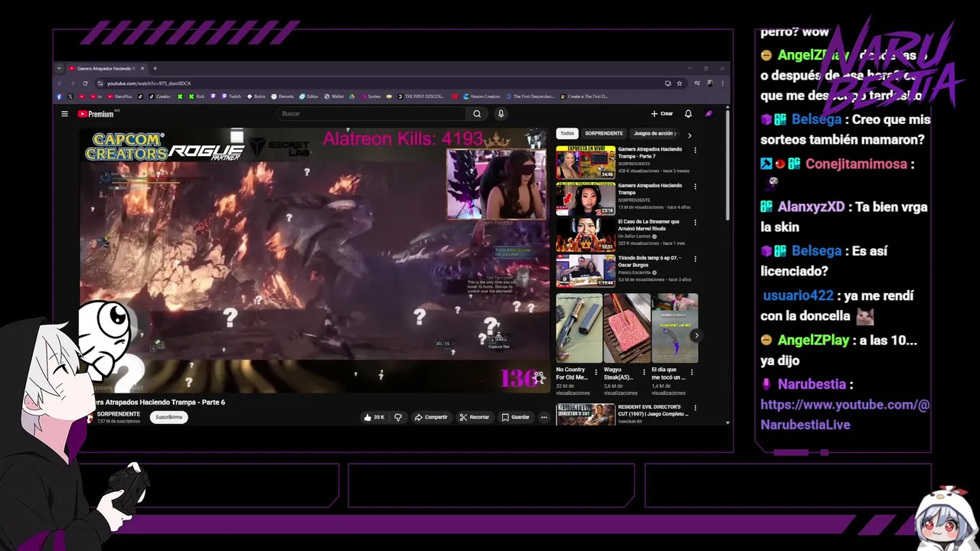Click the youtube.com address bar URL
The width and height of the screenshot is (980, 551).
click(149, 83)
